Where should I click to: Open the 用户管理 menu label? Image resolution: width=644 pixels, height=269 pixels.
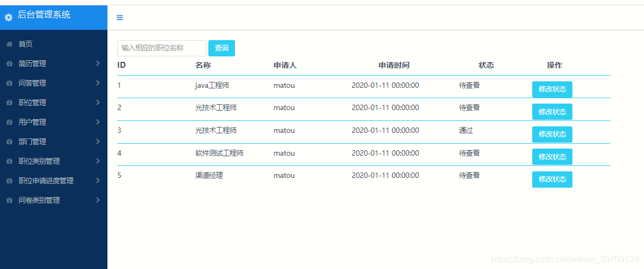click(32, 122)
